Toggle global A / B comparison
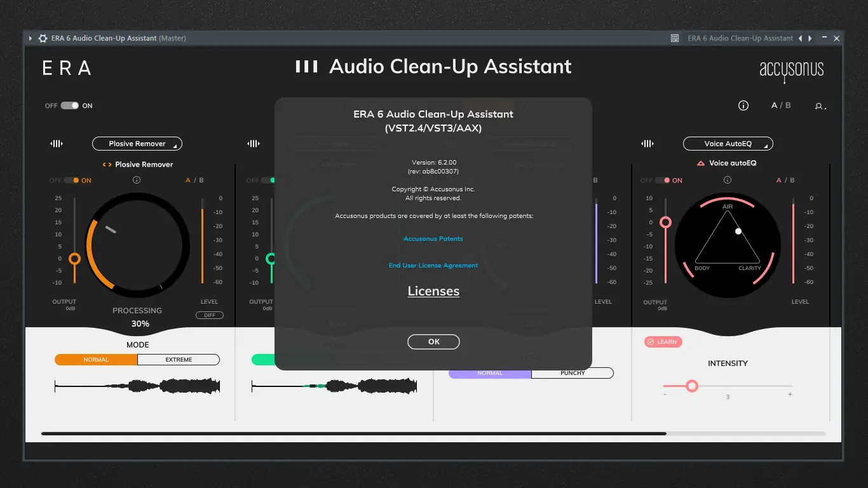 coord(781,105)
